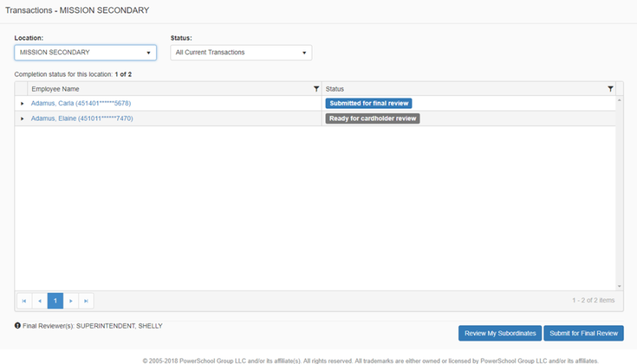This screenshot has height=364, width=637.
Task: Open filter icon on Status column
Action: tap(610, 89)
